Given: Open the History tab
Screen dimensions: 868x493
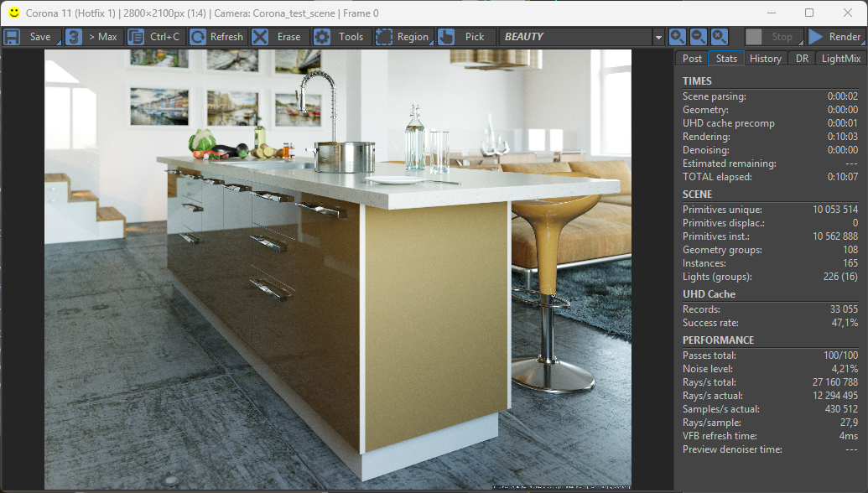Looking at the screenshot, I should 765,59.
